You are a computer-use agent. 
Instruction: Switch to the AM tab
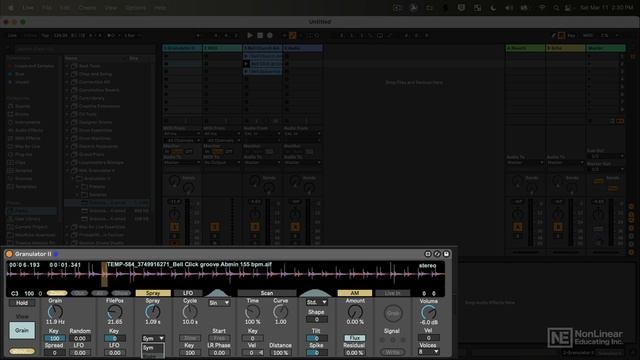click(355, 293)
